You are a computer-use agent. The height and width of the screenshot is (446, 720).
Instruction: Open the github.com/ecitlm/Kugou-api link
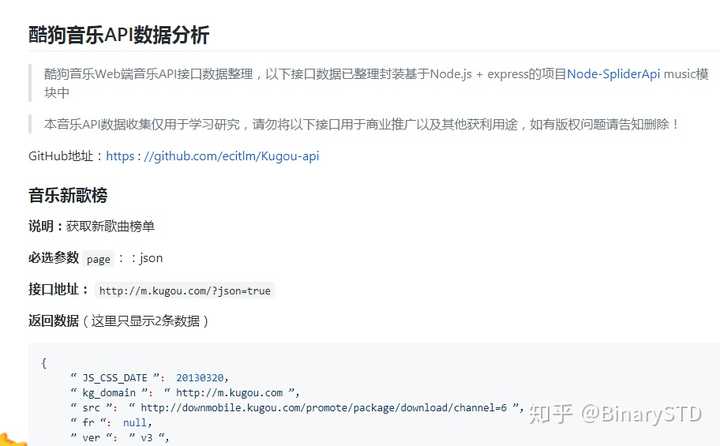tap(213, 156)
